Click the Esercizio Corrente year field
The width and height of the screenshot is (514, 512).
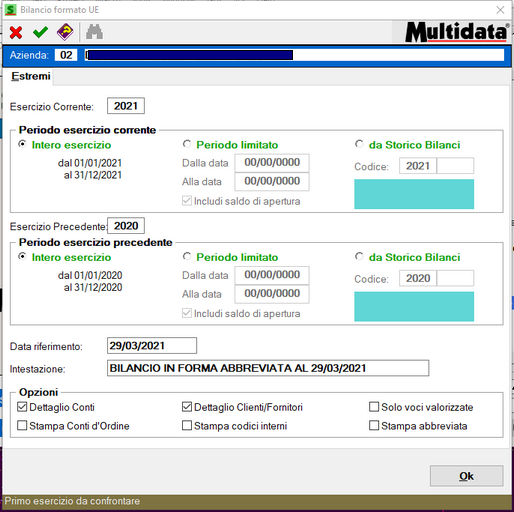126,106
